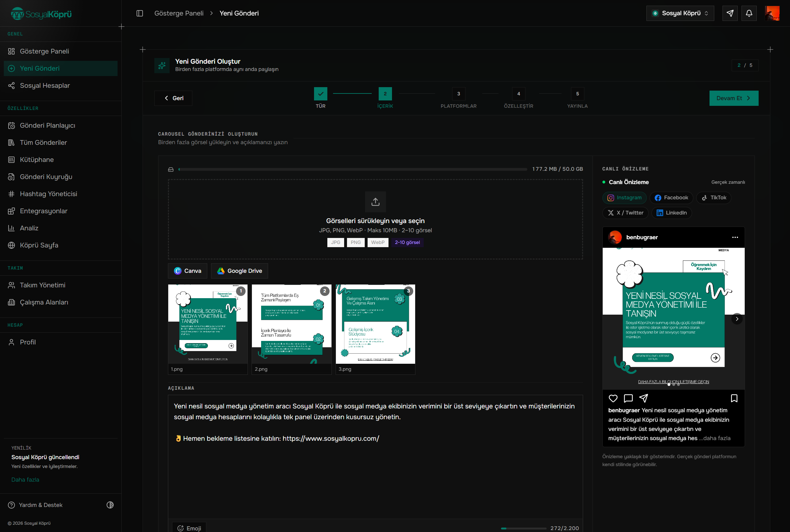
Task: Click the 272/2.200 character counter
Action: [564, 528]
